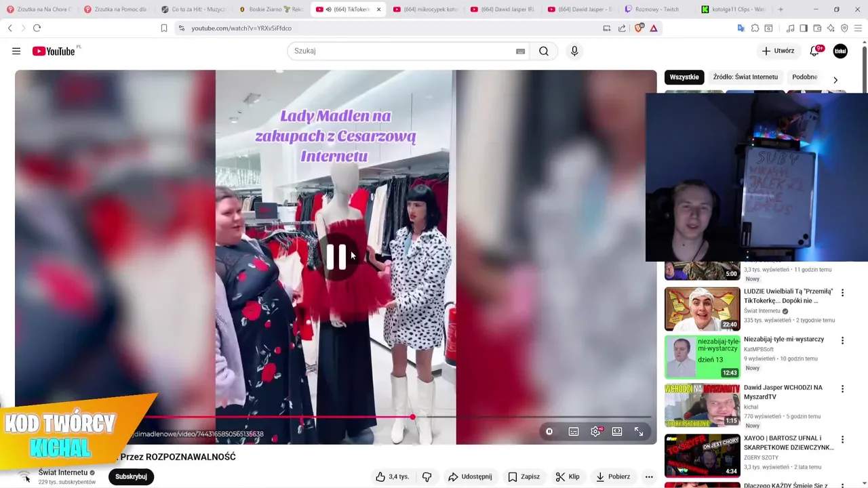The image size is (868, 488).
Task: Go back with browser back arrow
Action: pos(9,28)
